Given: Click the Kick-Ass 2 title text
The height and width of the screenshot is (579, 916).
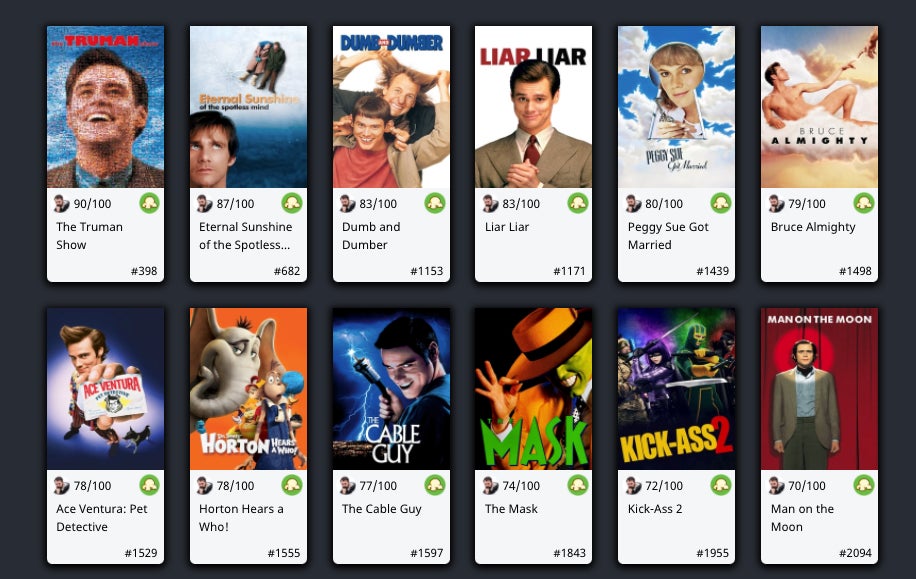Looking at the screenshot, I should click(655, 509).
